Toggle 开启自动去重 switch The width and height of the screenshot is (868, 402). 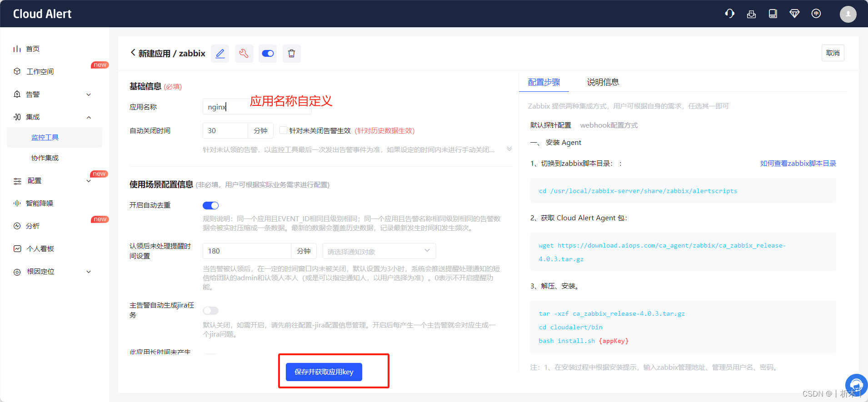210,205
